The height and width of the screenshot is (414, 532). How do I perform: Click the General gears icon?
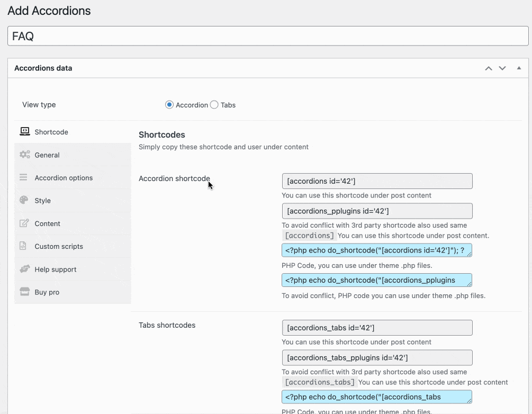tap(24, 155)
